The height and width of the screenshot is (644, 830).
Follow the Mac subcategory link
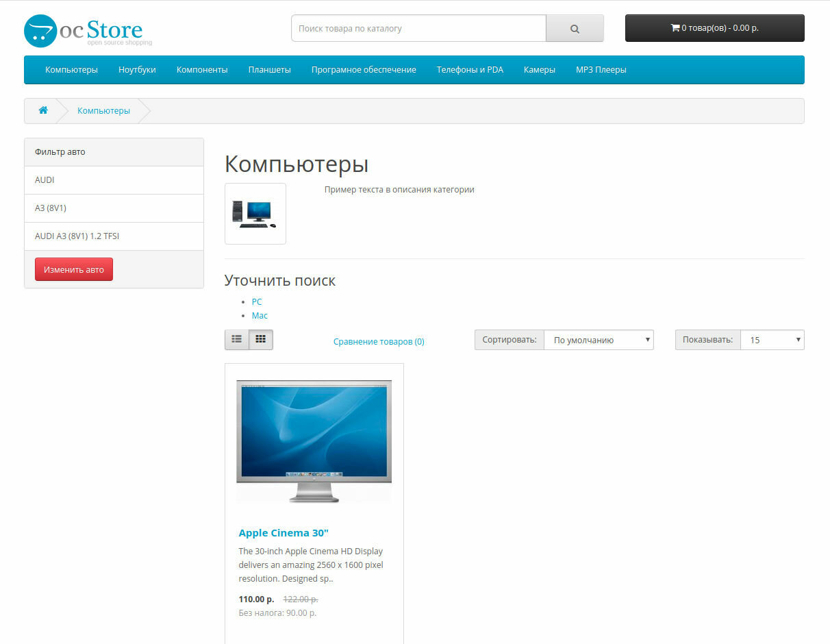(x=260, y=315)
